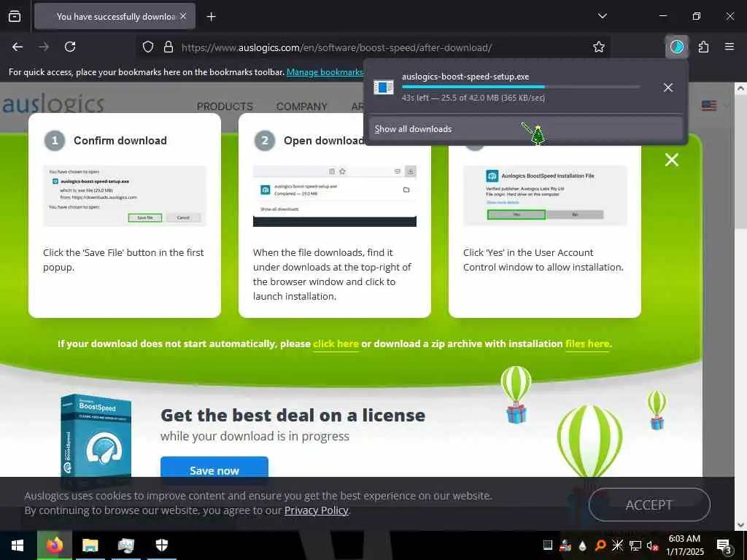Click Show all downloads
Viewport: 747px width, 560px height.
[526, 129]
